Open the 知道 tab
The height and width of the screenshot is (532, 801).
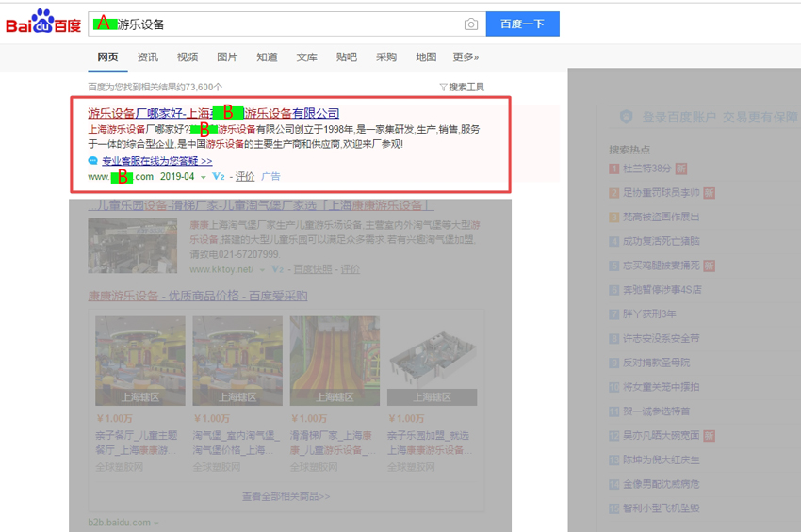coord(268,57)
